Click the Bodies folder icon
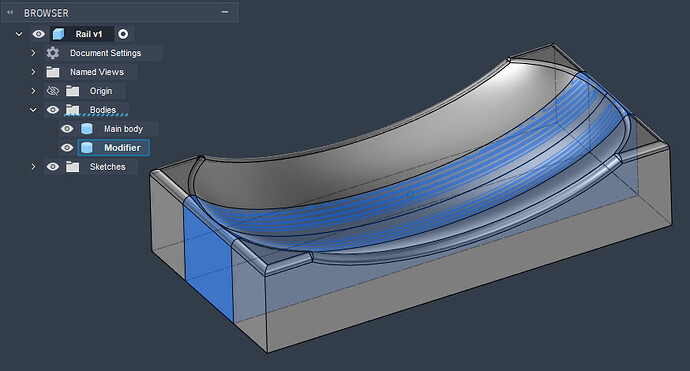Image resolution: width=690 pixels, height=371 pixels. 72,109
